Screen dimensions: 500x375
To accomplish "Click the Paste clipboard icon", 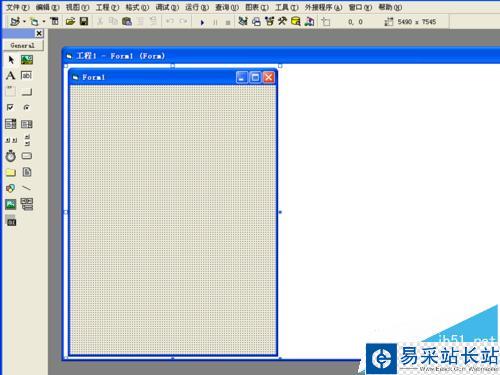I will pyautogui.click(x=127, y=22).
